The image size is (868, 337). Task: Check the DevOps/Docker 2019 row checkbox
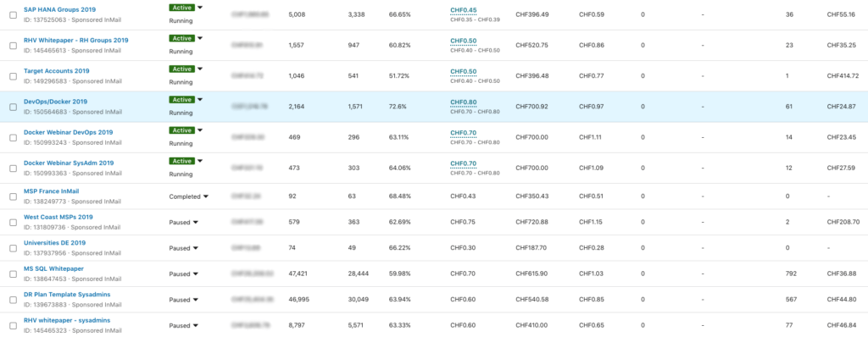(x=13, y=108)
